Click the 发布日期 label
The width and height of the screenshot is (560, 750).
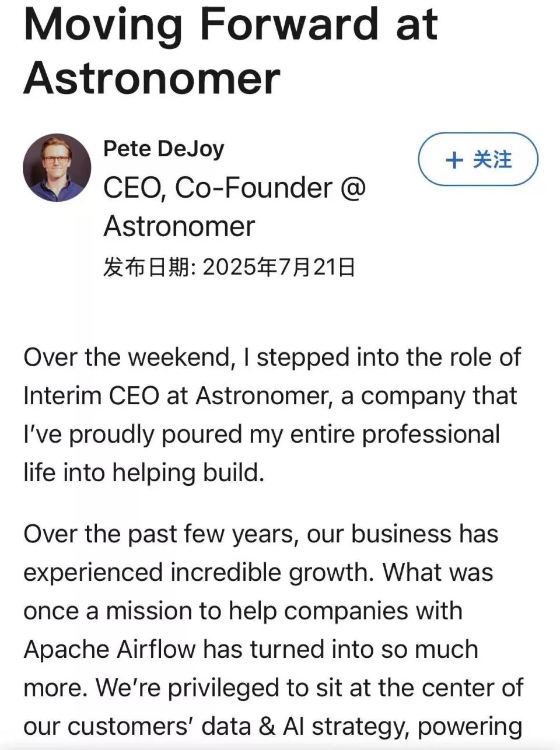(146, 267)
